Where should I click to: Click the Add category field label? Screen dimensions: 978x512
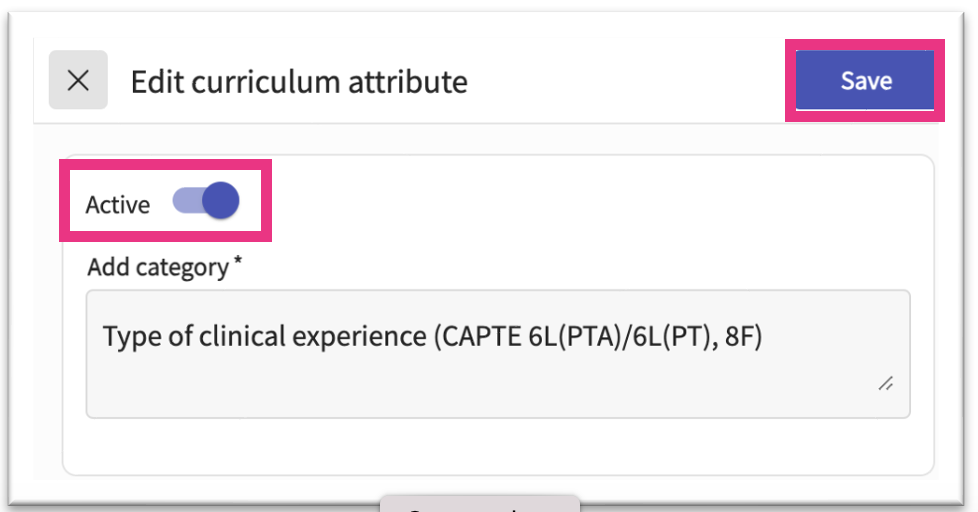pyautogui.click(x=157, y=268)
